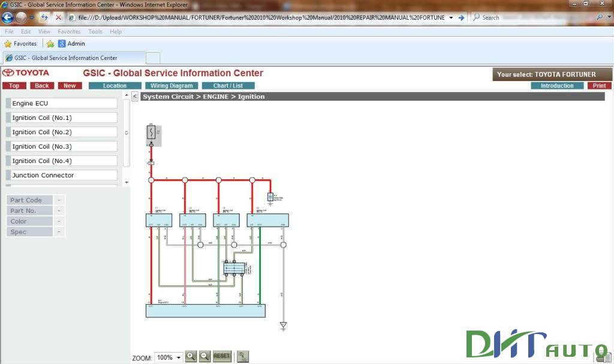Open the Tools menu

[x=95, y=31]
